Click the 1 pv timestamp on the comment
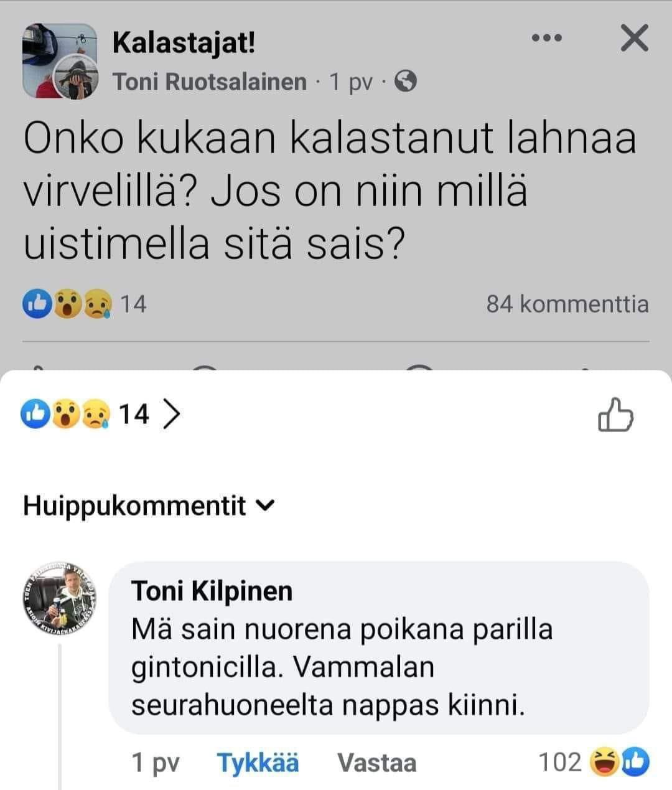The image size is (672, 790). [x=156, y=763]
